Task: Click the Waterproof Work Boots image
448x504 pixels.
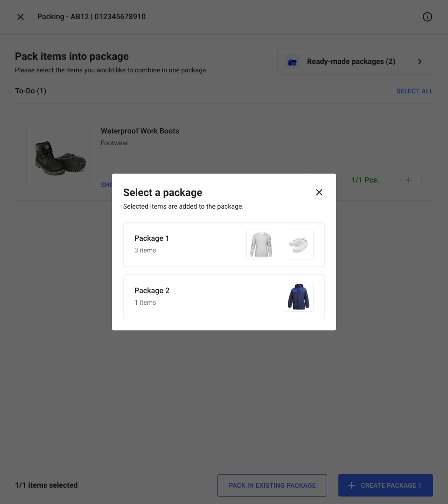Action: (x=58, y=158)
